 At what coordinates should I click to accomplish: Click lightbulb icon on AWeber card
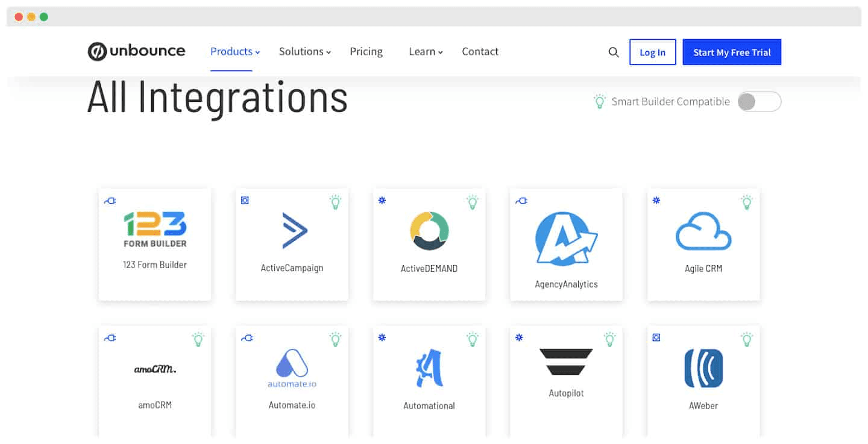[747, 339]
